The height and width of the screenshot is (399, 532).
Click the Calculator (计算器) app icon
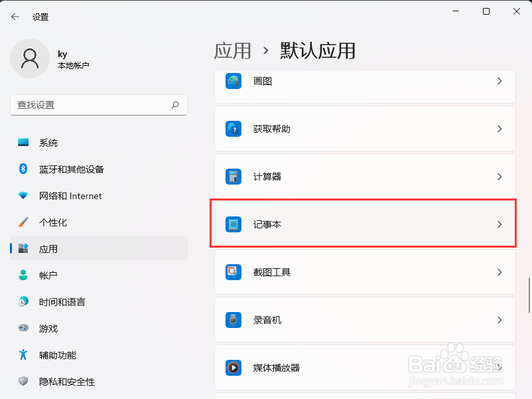click(233, 177)
